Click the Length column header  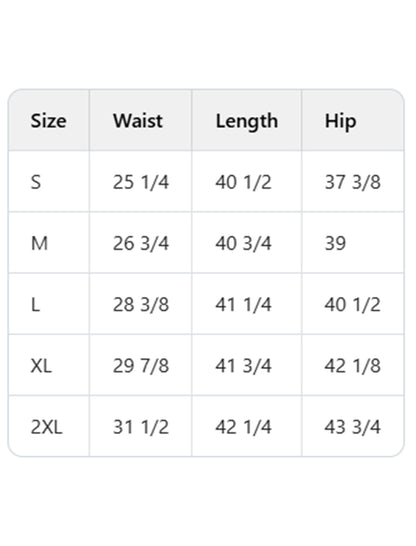[247, 122]
